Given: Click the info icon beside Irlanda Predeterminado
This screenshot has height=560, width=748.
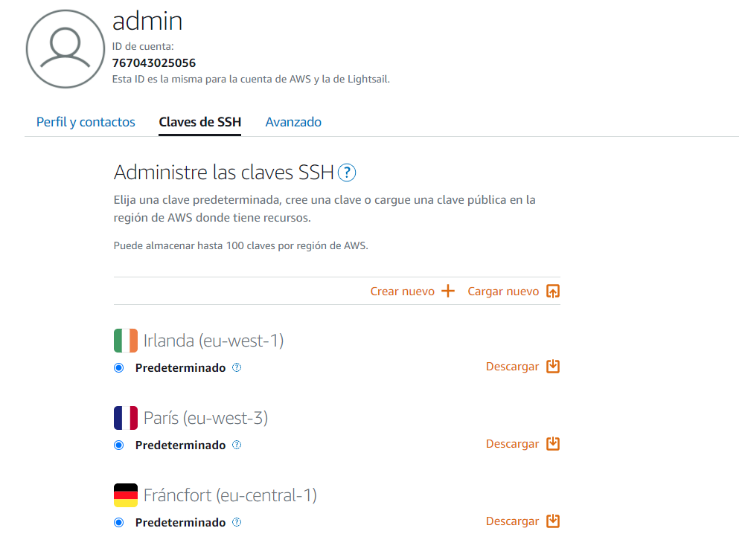Looking at the screenshot, I should [x=237, y=367].
